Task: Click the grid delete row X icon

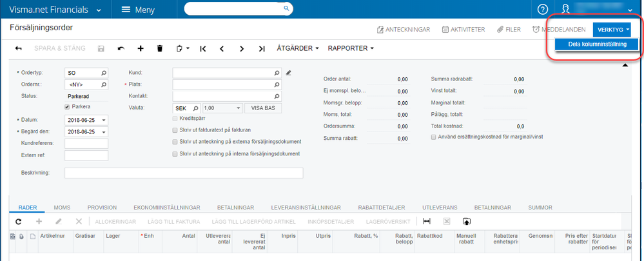Action: point(79,222)
